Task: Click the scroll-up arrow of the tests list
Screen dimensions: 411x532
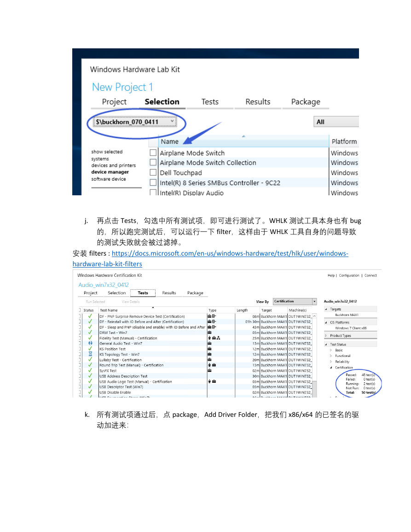Action: click(315, 316)
